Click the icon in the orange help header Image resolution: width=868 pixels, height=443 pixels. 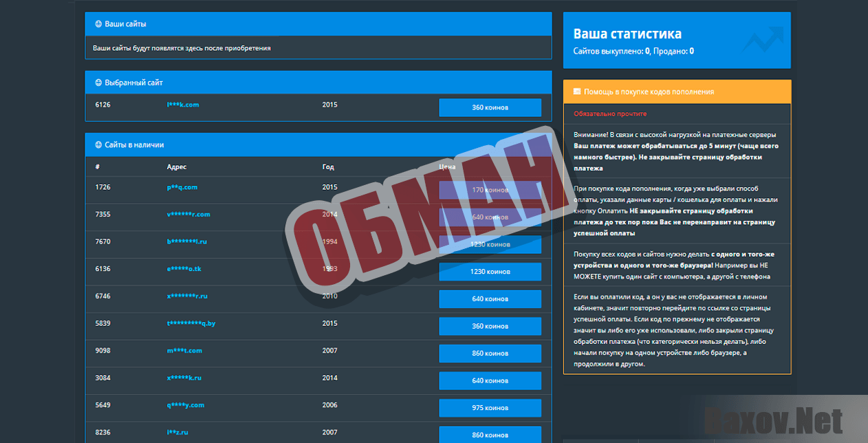point(577,91)
